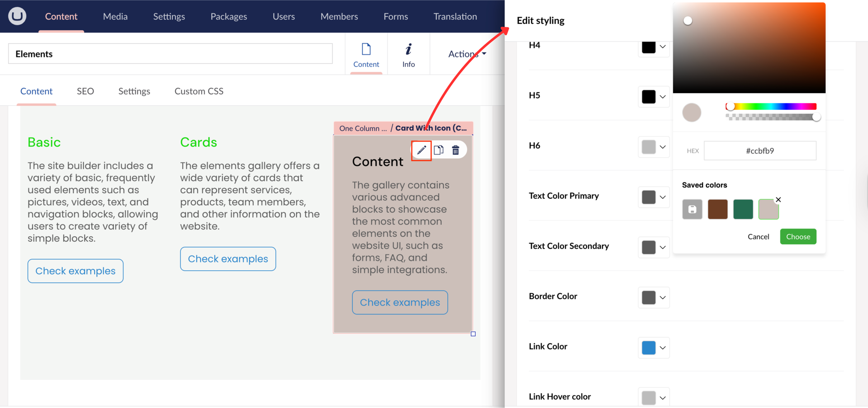Click the save color icon in Saved colors

coord(692,209)
